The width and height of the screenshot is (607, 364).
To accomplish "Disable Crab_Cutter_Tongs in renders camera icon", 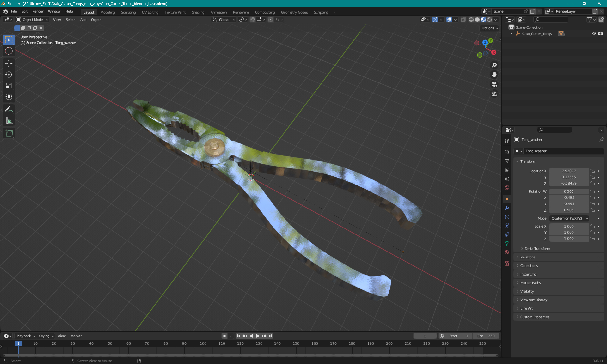I will 601,33.
